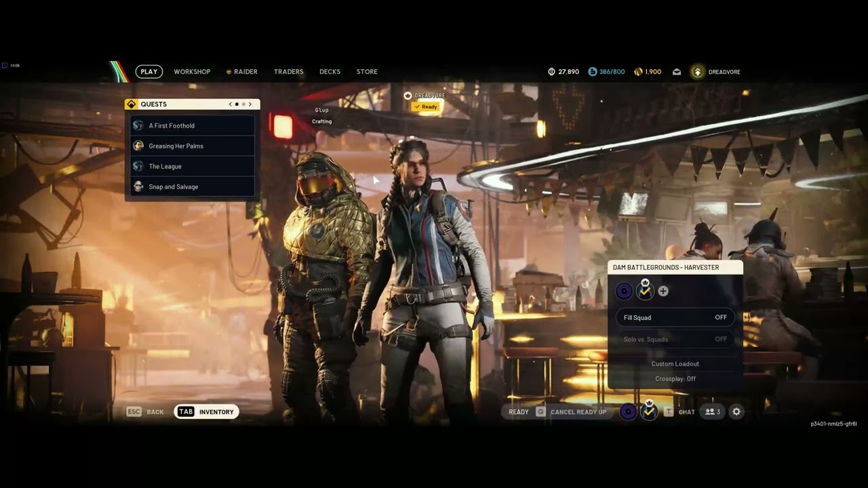868x488 pixels.
Task: Toggle the Fill Squad option
Action: [x=675, y=317]
